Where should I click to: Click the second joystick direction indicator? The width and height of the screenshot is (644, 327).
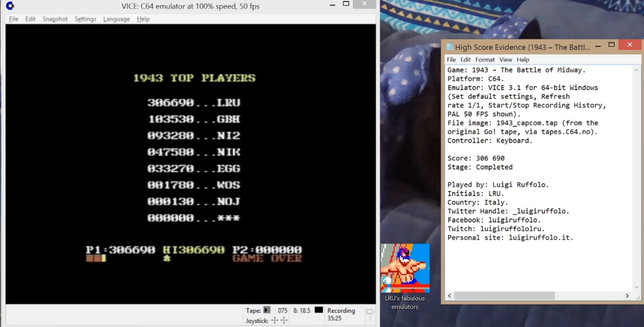pos(284,320)
